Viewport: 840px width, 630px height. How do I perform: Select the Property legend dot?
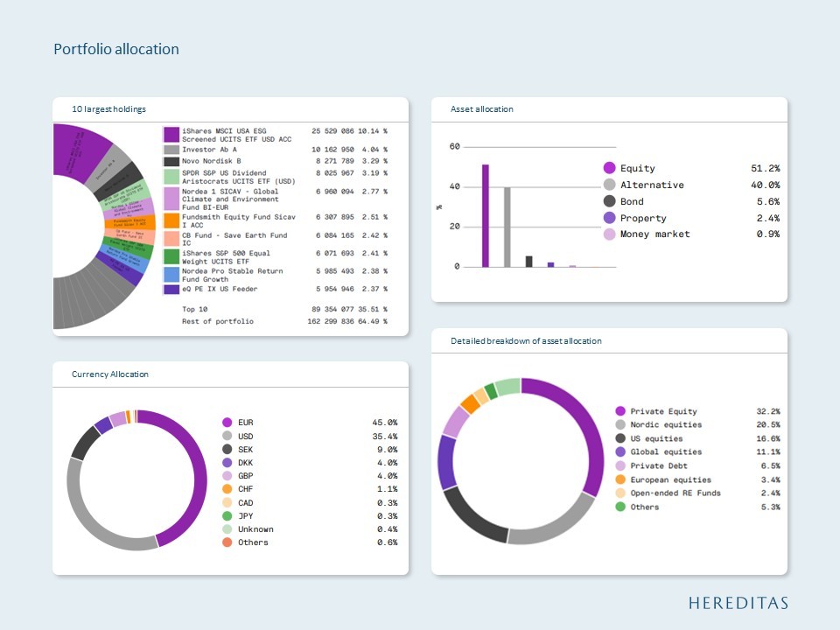(x=609, y=218)
